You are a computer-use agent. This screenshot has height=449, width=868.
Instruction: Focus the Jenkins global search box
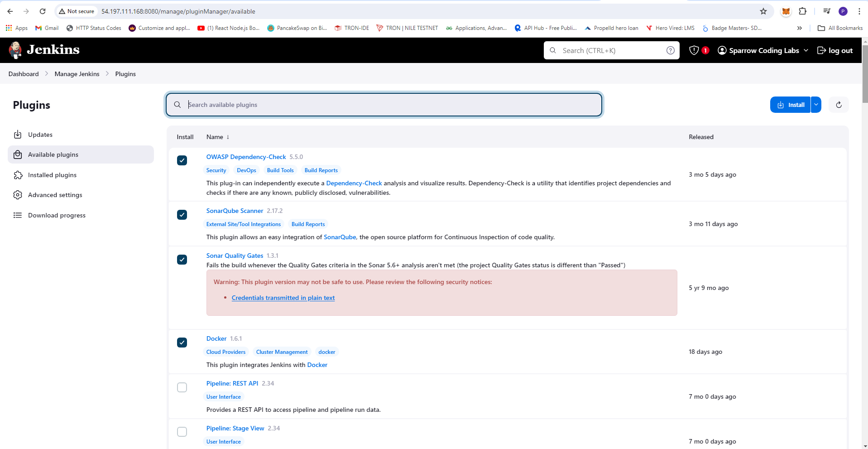(x=611, y=50)
